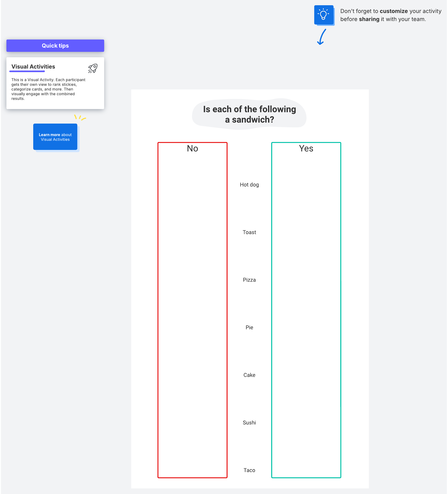Select the Hot dog card

click(249, 185)
